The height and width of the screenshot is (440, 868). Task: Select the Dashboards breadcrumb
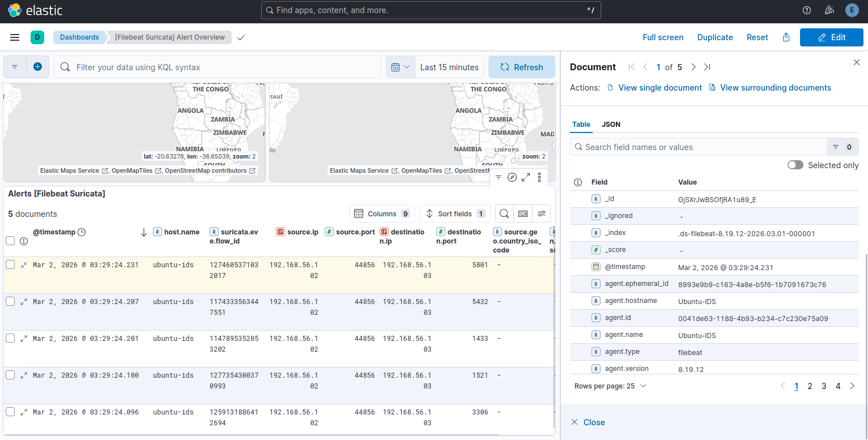tap(79, 37)
